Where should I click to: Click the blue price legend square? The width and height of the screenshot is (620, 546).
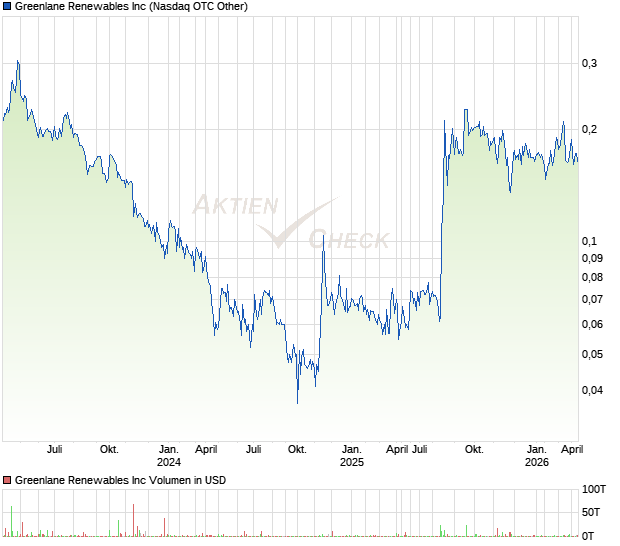coord(7,6)
